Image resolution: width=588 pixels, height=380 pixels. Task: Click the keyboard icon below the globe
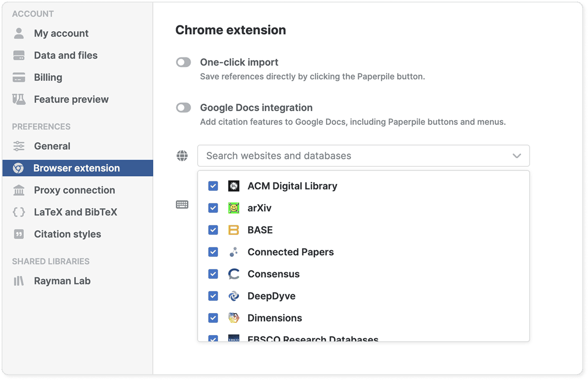pos(182,205)
